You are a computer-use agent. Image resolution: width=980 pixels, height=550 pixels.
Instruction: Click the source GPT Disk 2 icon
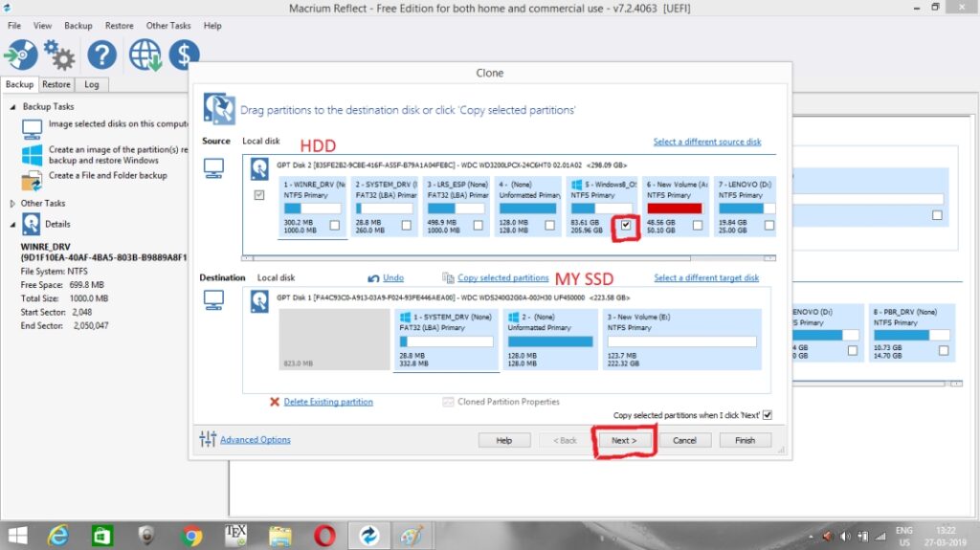pyautogui.click(x=259, y=168)
